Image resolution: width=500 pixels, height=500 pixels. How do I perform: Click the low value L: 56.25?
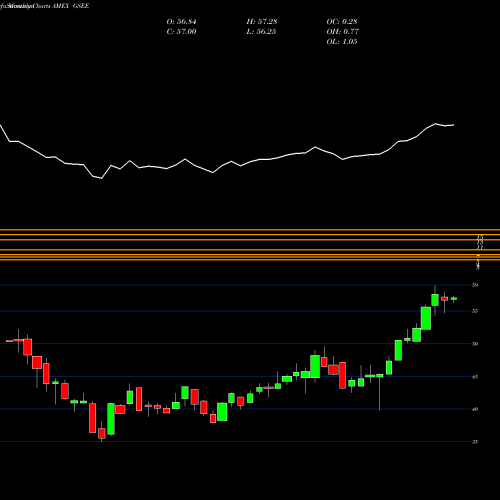[262, 32]
